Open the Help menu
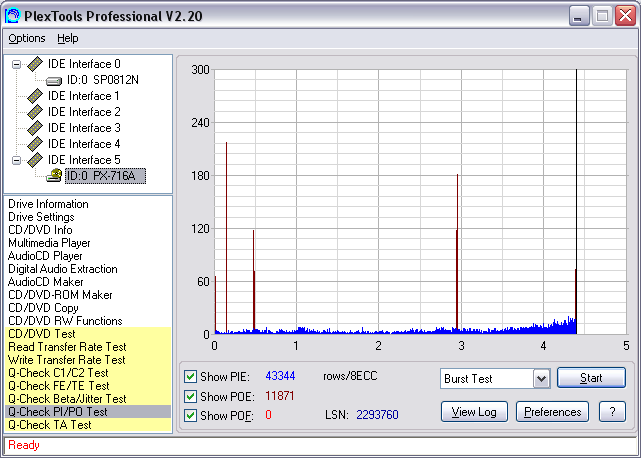The width and height of the screenshot is (641, 458). pos(67,38)
